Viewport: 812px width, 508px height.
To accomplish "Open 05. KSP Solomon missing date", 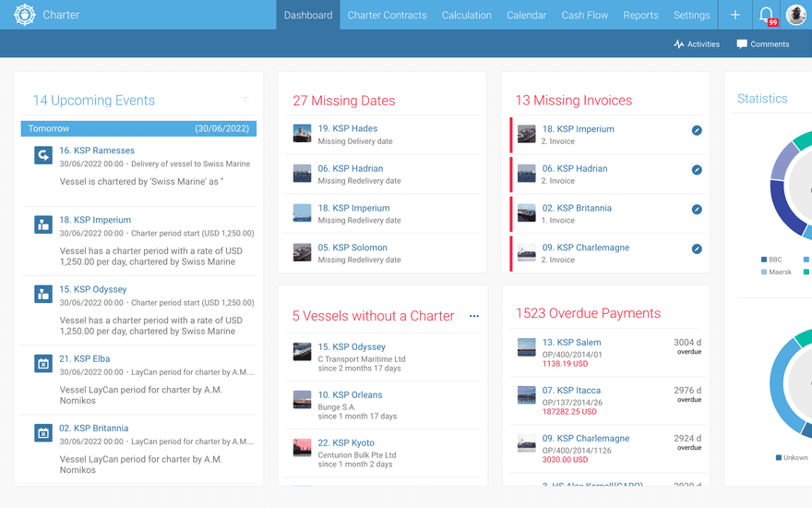I will pyautogui.click(x=352, y=248).
